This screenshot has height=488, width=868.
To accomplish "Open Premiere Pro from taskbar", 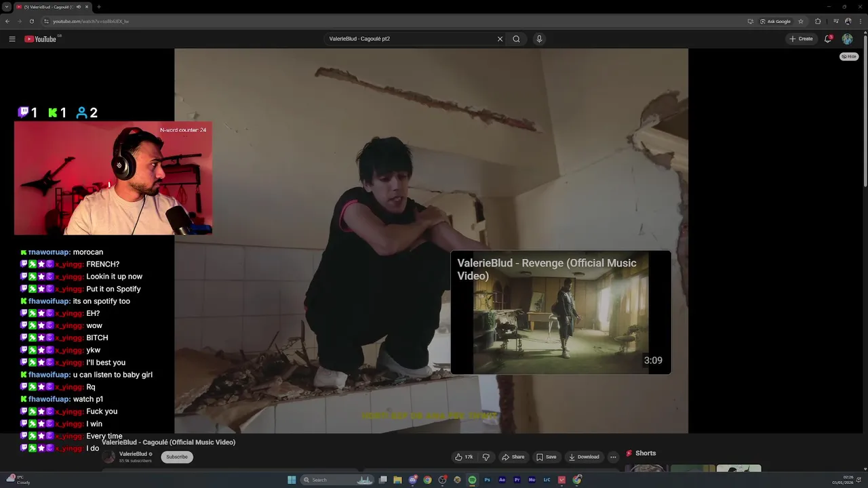I will coord(517,480).
